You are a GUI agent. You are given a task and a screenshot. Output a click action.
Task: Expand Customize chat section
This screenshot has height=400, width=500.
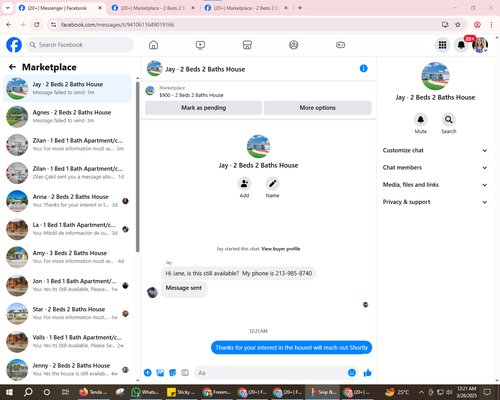pos(435,150)
